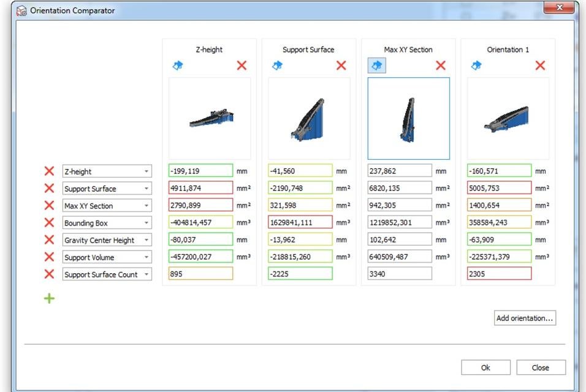Remove the Bounding Box criterion row

pyautogui.click(x=49, y=222)
